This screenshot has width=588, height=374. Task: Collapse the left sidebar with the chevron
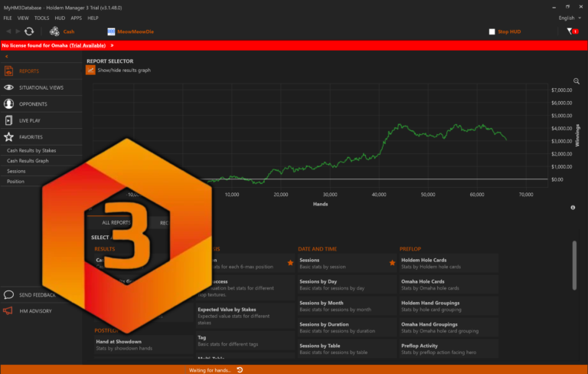pos(6,56)
